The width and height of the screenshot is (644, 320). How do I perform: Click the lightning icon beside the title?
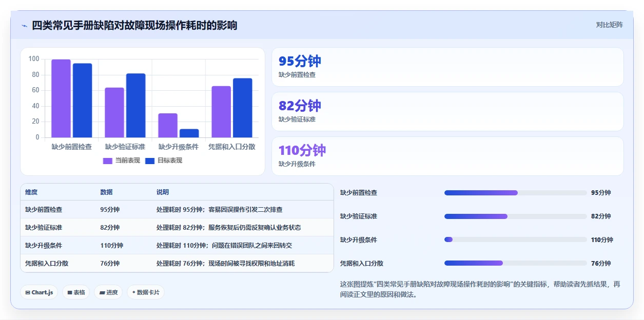click(25, 26)
